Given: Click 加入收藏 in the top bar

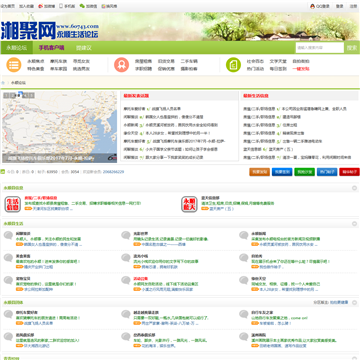Looking at the screenshot, I should [x=26, y=6].
